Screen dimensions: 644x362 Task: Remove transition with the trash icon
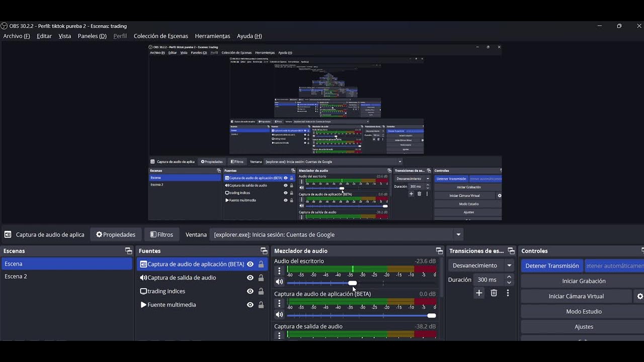(x=494, y=293)
